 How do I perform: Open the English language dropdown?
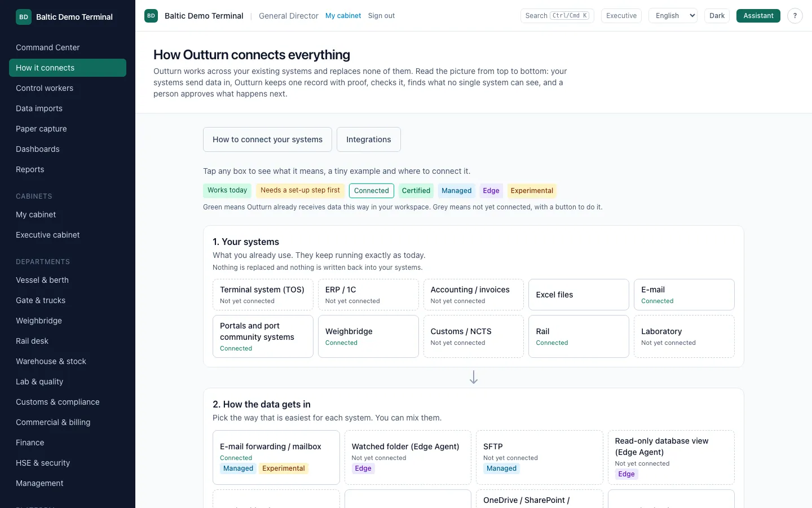tap(673, 16)
